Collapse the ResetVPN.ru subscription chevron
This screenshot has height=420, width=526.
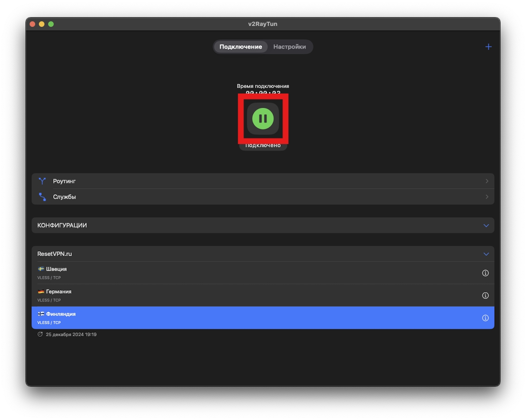pyautogui.click(x=486, y=254)
